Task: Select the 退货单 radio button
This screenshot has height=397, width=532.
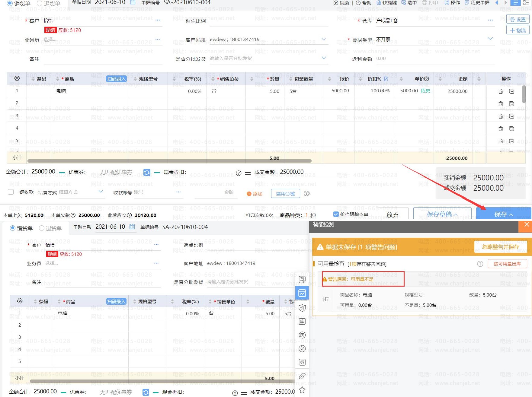Action: click(x=40, y=4)
